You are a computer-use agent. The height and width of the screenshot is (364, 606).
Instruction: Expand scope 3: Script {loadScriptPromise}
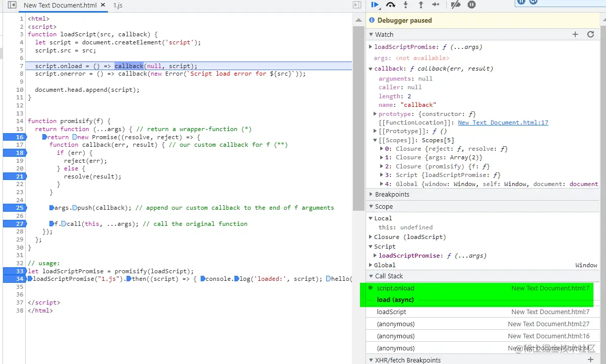click(381, 175)
